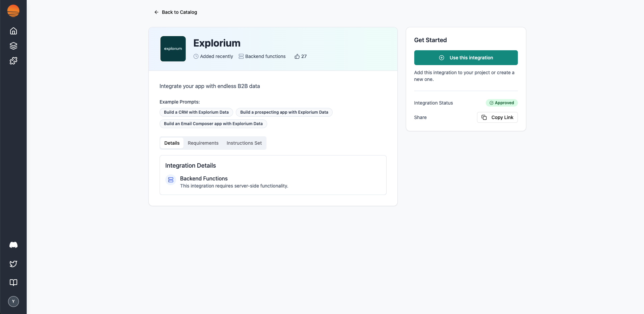The height and width of the screenshot is (314, 644).
Task: Open the Twitter bird icon in sidebar
Action: coord(13,264)
